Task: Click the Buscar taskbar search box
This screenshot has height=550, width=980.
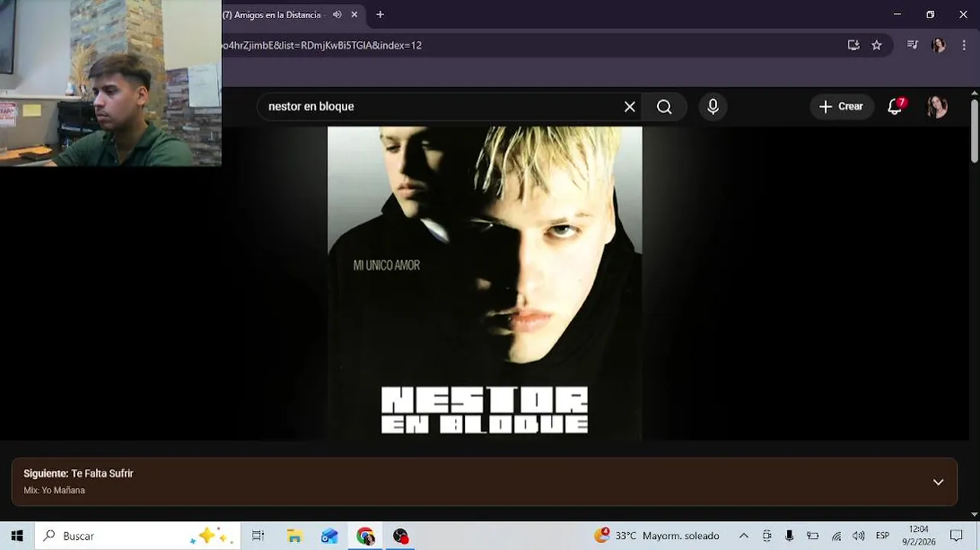Action: (137, 535)
